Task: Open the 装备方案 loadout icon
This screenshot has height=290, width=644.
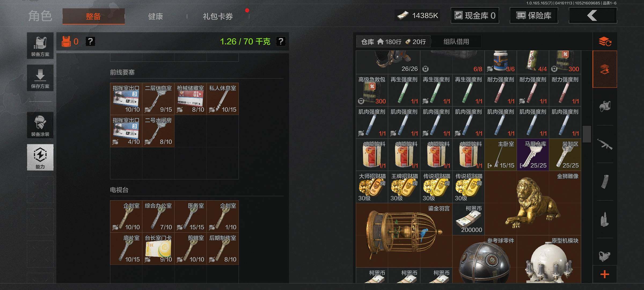Action: pyautogui.click(x=40, y=46)
